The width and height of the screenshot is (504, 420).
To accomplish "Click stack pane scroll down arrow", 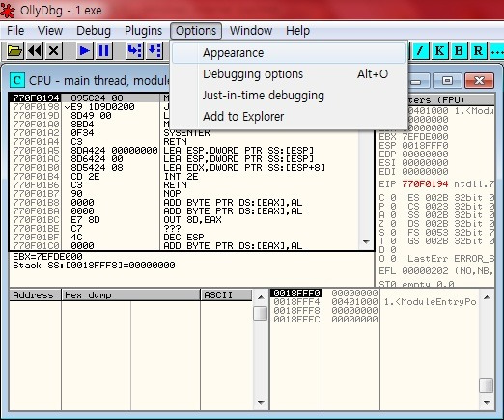I will tap(487, 402).
